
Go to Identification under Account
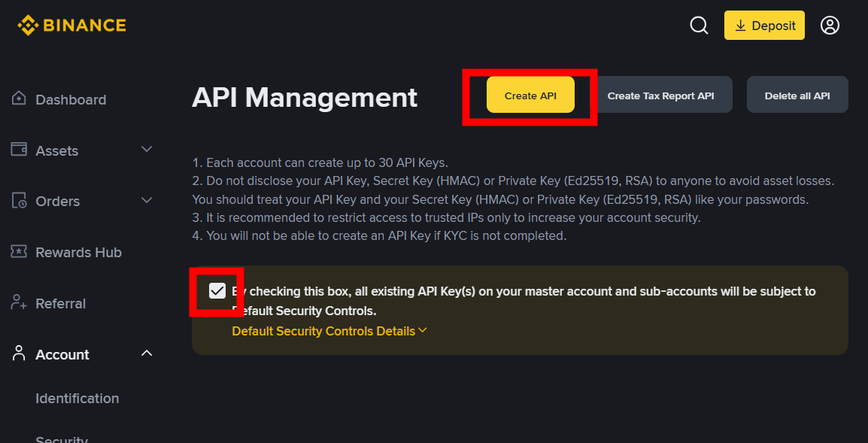point(77,398)
